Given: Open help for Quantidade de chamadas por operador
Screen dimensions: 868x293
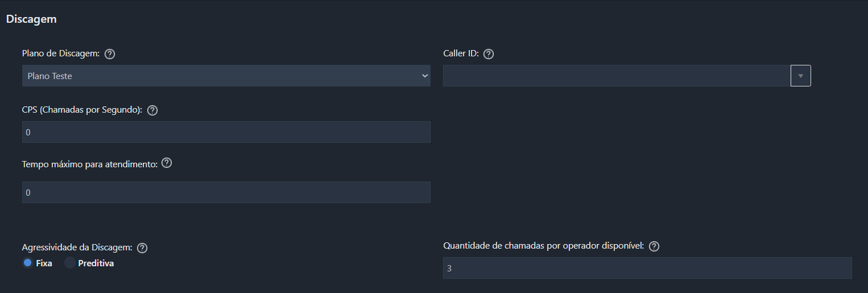Looking at the screenshot, I should point(654,246).
